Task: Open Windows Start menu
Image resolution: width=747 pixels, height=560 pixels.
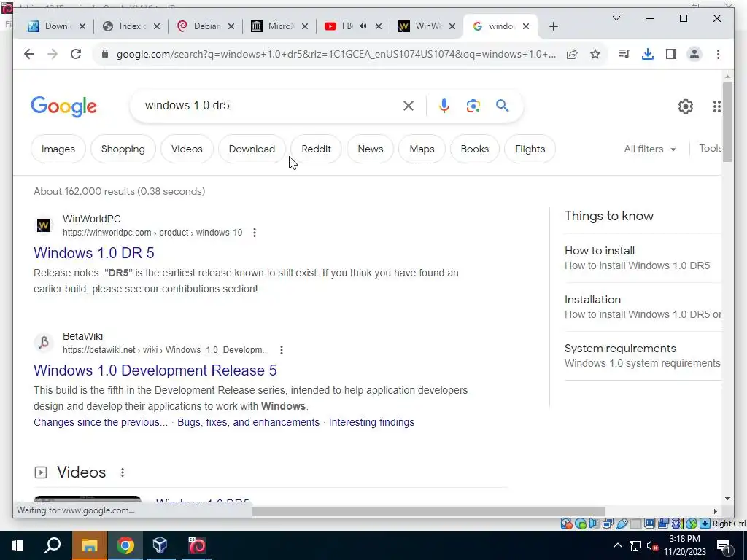Action: tap(18, 545)
